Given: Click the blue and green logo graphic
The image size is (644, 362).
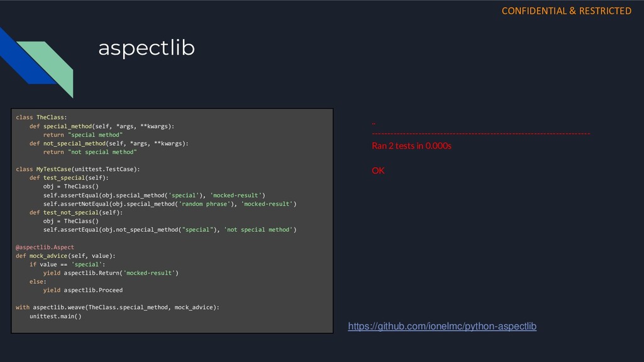Looking at the screenshot, I should click(x=36, y=62).
